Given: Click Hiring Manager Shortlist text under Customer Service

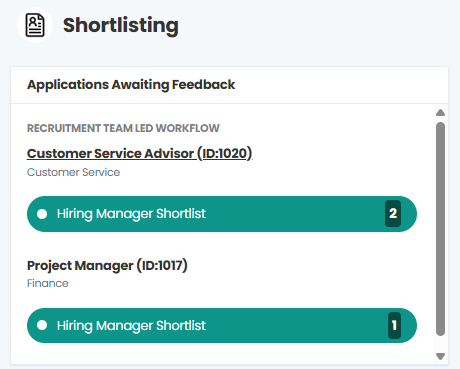Looking at the screenshot, I should pyautogui.click(x=131, y=214).
